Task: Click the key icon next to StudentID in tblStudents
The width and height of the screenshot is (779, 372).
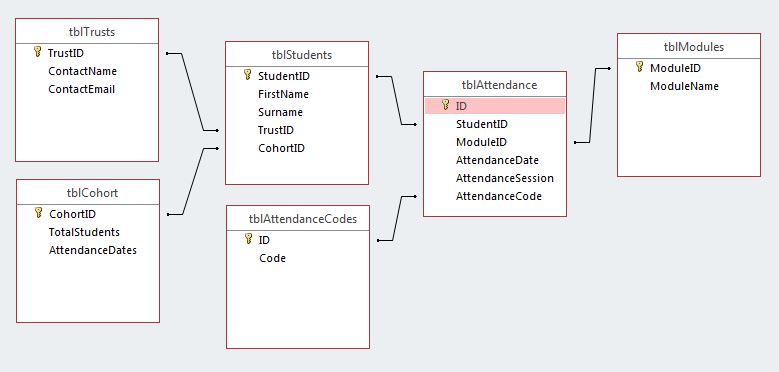Action: tap(247, 75)
